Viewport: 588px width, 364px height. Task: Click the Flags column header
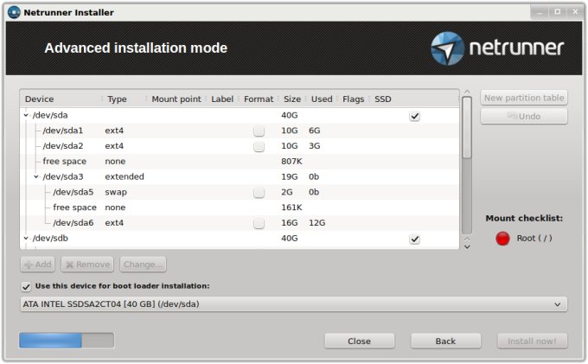[x=354, y=99]
